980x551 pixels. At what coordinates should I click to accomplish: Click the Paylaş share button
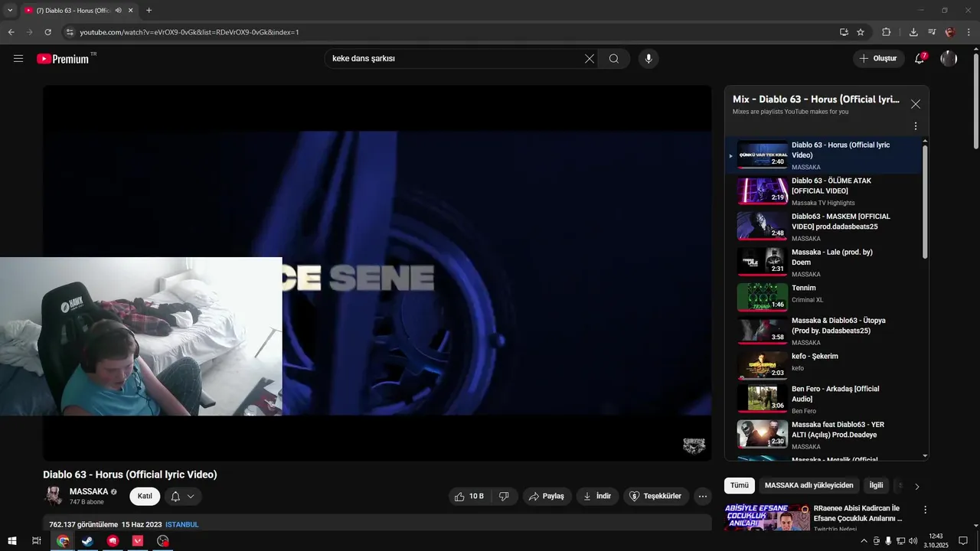click(547, 497)
